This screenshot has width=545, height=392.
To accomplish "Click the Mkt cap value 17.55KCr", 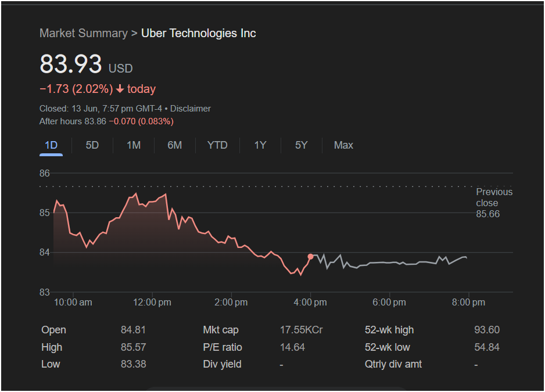I will 302,330.
